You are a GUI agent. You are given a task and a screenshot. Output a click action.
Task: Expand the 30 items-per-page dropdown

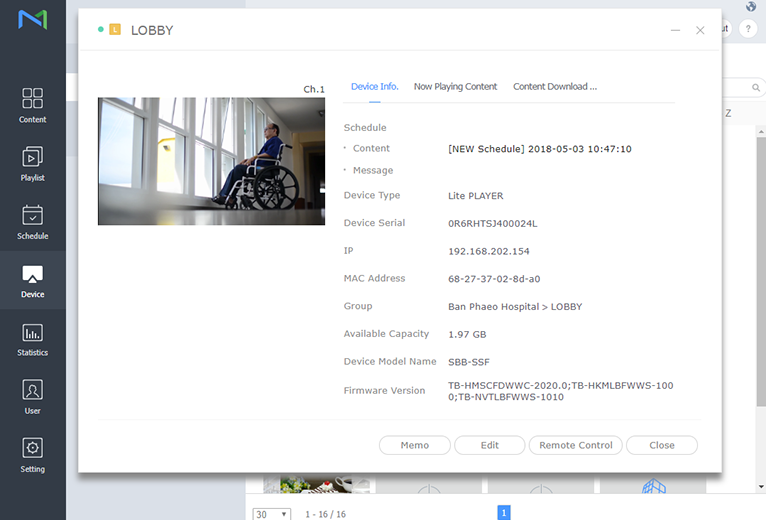tap(272, 513)
